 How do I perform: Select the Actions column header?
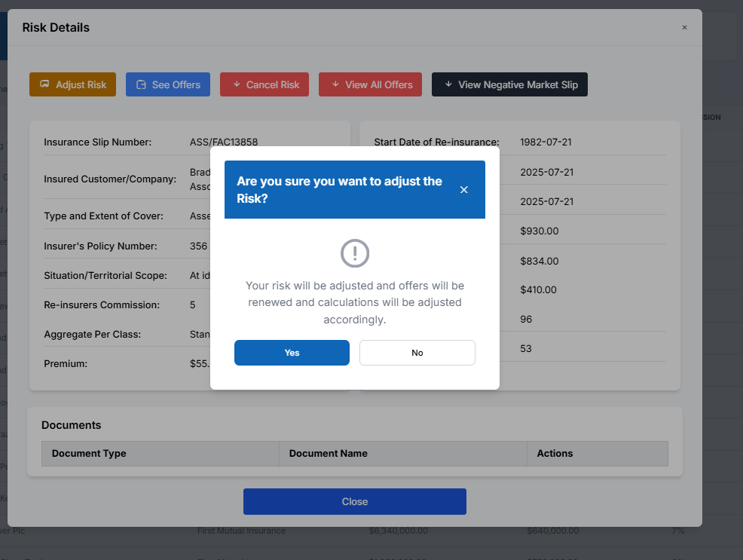point(555,454)
